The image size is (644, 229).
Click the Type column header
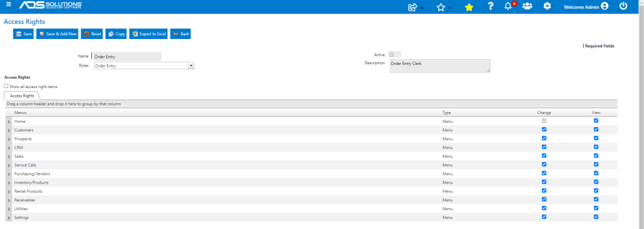click(x=447, y=112)
